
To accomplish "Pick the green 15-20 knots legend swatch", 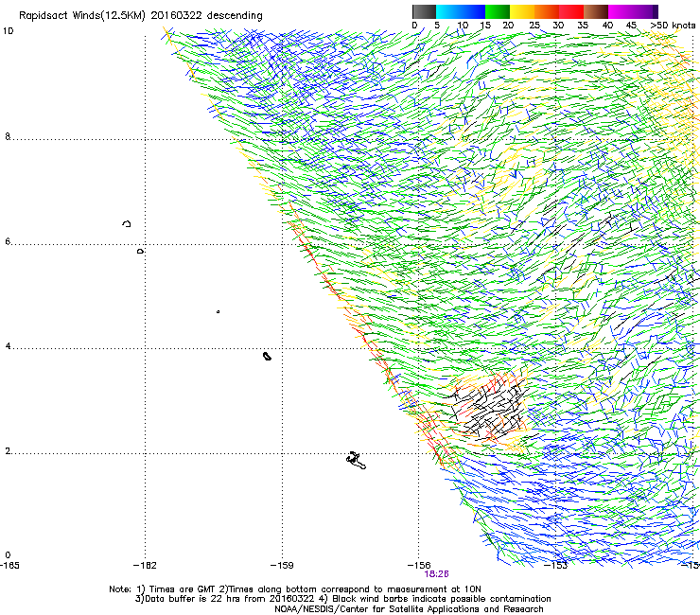I will [498, 11].
